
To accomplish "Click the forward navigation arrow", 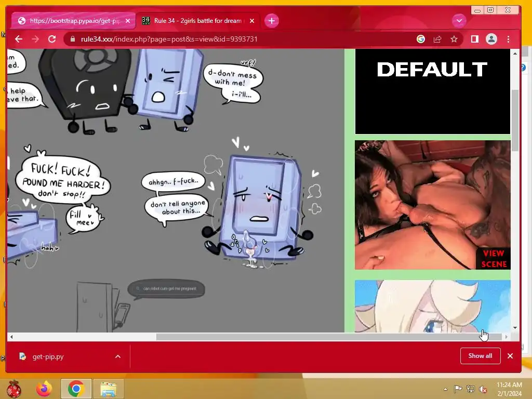I will (x=35, y=39).
